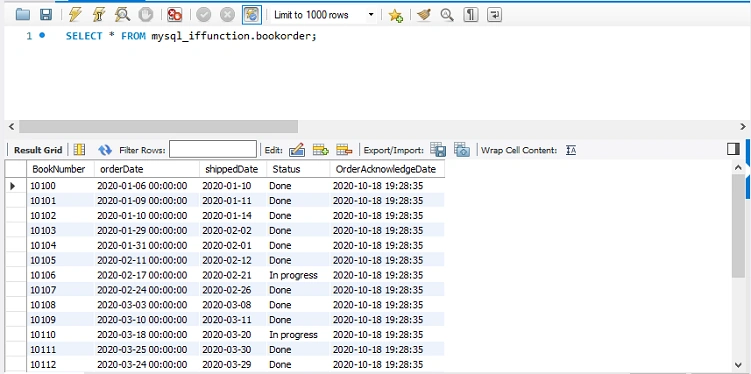This screenshot has height=374, width=751.
Task: Select shippedDate 2020-03-30 cell
Action: (233, 349)
